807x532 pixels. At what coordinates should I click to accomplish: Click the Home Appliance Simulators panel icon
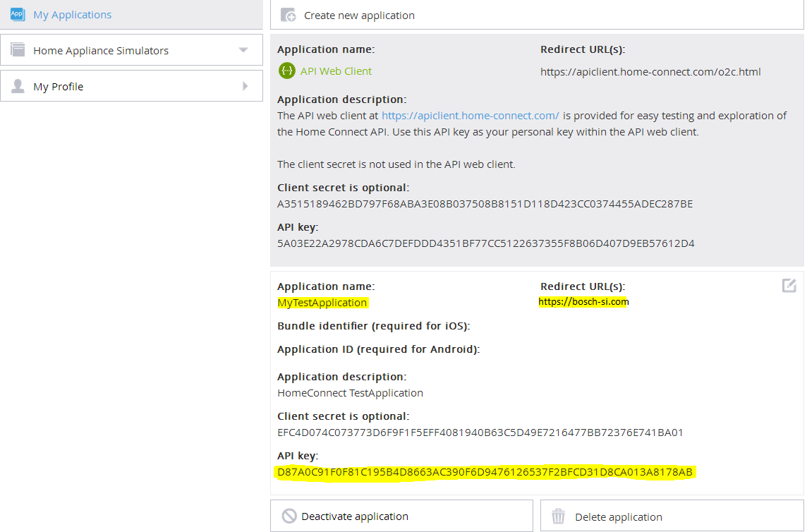[17, 49]
